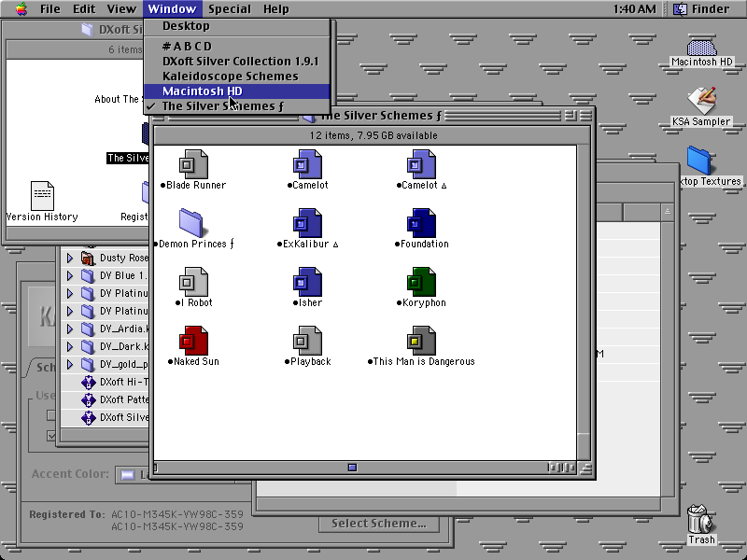Select the Version History document icon
The image size is (747, 560).
tap(42, 196)
